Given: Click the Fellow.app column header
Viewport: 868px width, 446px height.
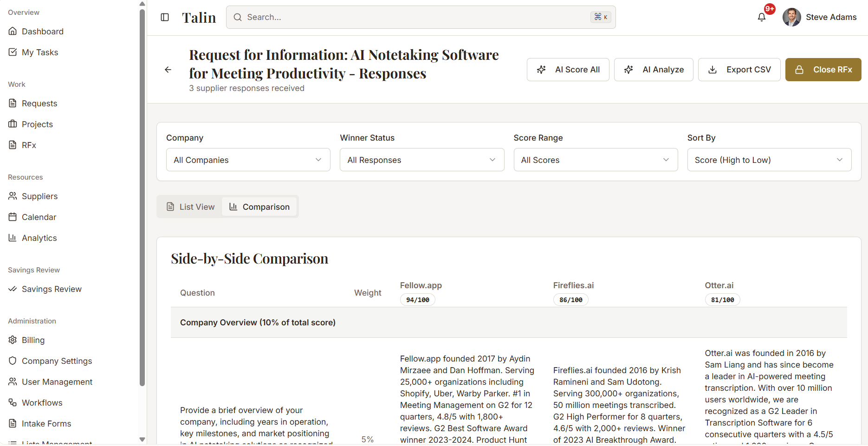Looking at the screenshot, I should (x=421, y=285).
